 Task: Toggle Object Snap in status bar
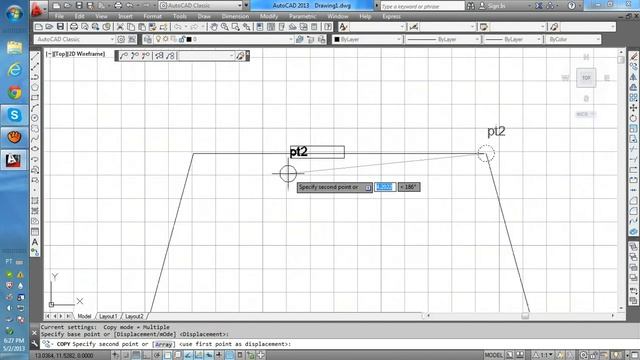(167, 355)
